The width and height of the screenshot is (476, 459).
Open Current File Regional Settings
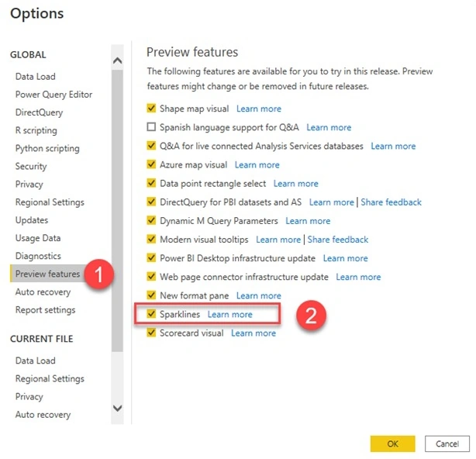click(x=50, y=378)
